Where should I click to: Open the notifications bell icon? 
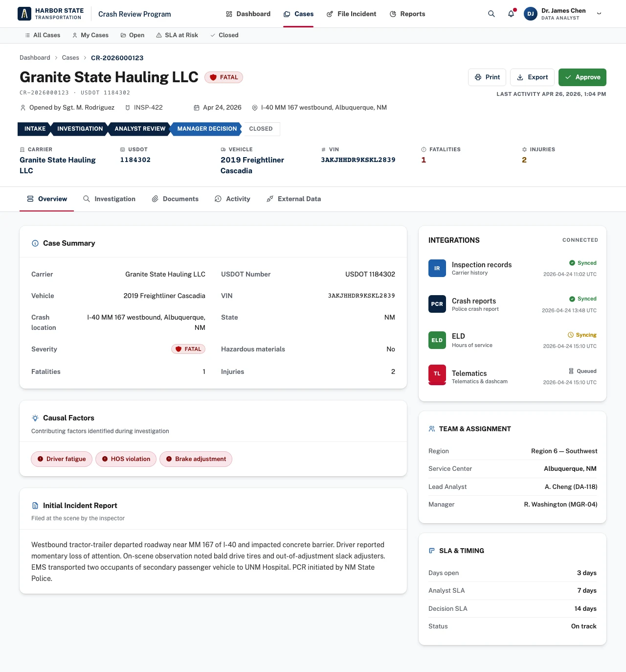pos(511,14)
